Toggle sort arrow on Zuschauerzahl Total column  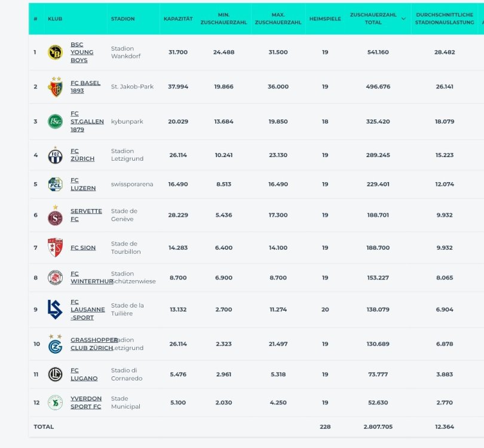click(x=403, y=19)
